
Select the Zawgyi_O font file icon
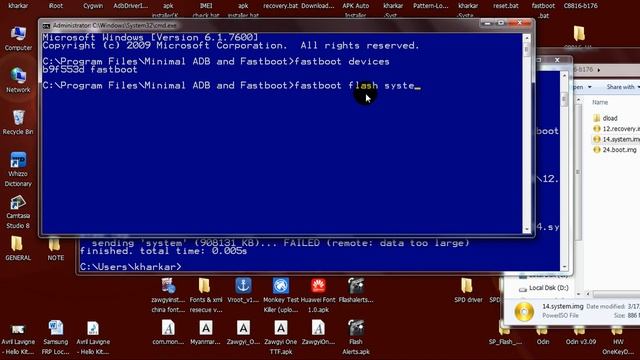[x=243, y=333]
